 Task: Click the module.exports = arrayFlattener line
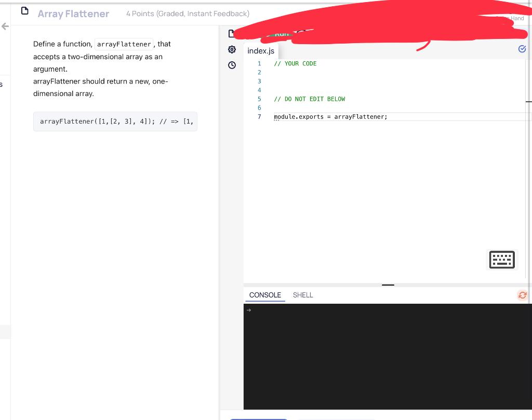coord(330,117)
